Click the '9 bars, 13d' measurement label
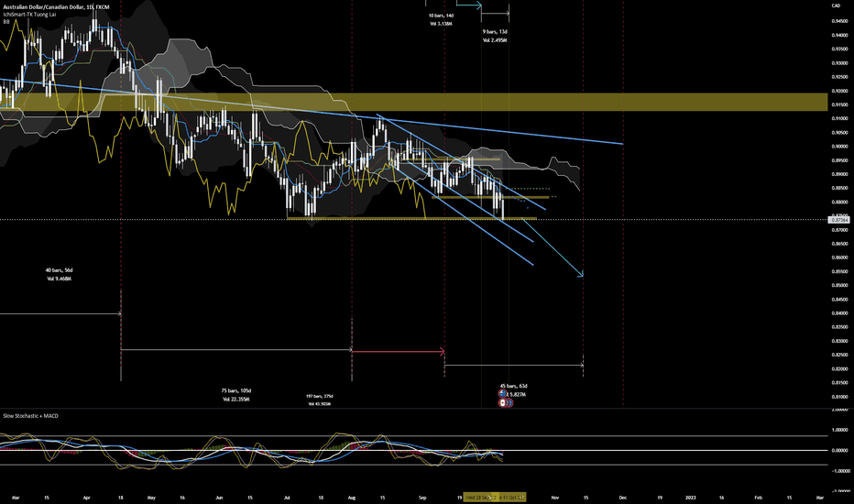 tap(495, 31)
